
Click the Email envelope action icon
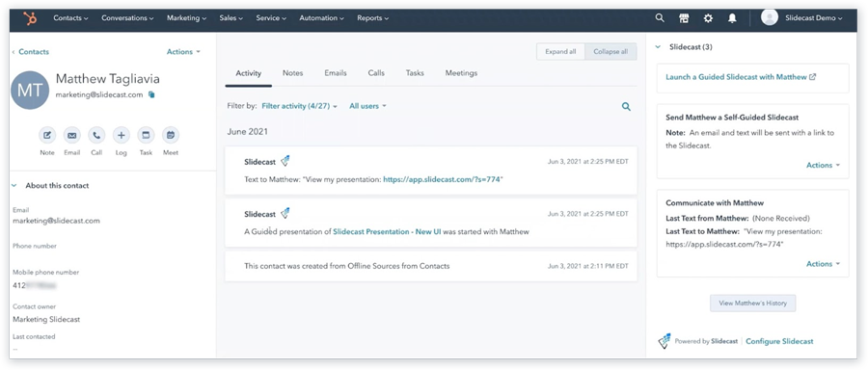pos(72,135)
